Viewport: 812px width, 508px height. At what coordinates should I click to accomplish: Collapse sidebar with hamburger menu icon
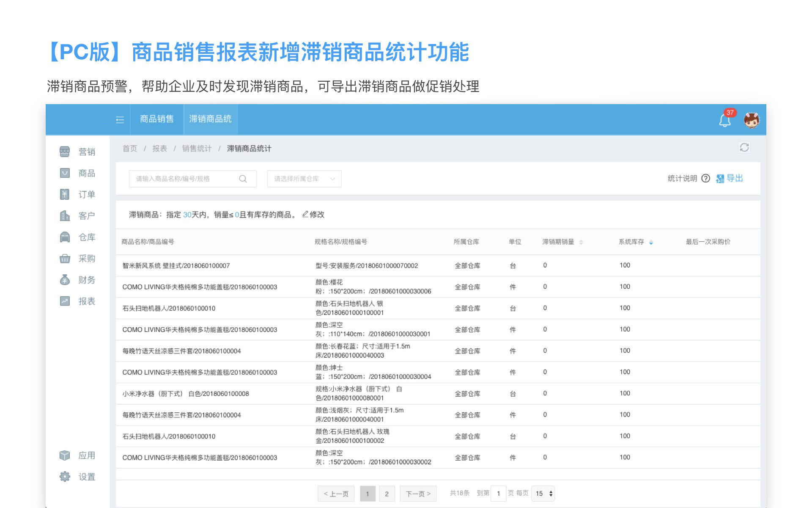pos(120,120)
